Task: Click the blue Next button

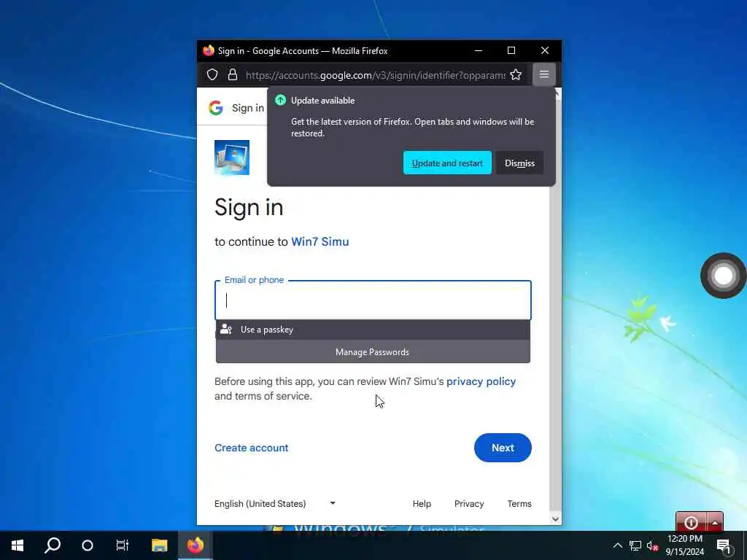Action: pos(503,448)
